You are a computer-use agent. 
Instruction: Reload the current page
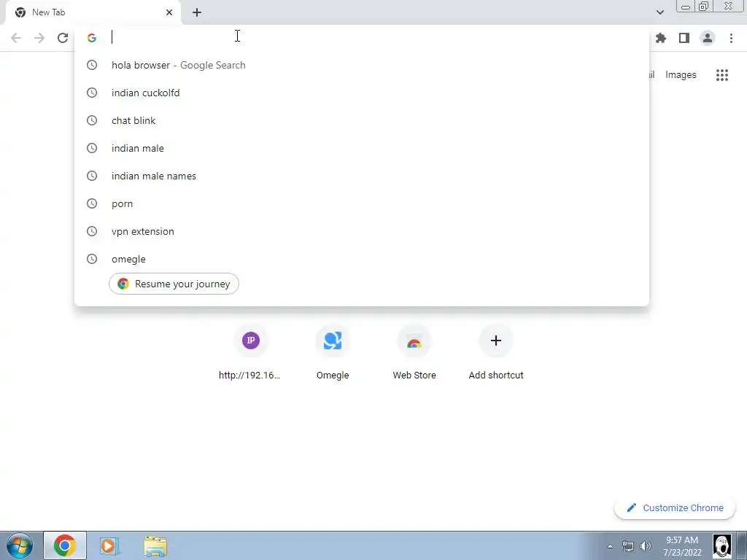click(x=63, y=38)
